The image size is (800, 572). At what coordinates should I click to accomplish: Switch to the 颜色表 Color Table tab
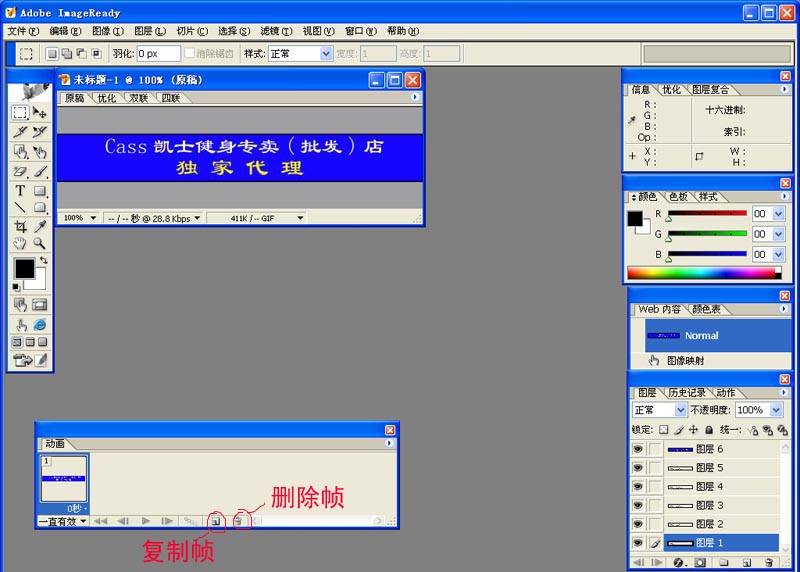click(x=706, y=309)
